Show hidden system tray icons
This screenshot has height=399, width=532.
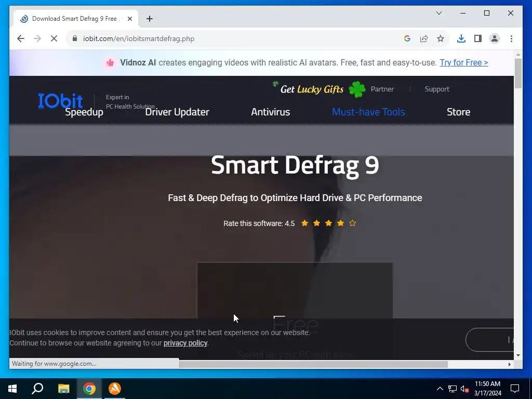[x=440, y=389]
